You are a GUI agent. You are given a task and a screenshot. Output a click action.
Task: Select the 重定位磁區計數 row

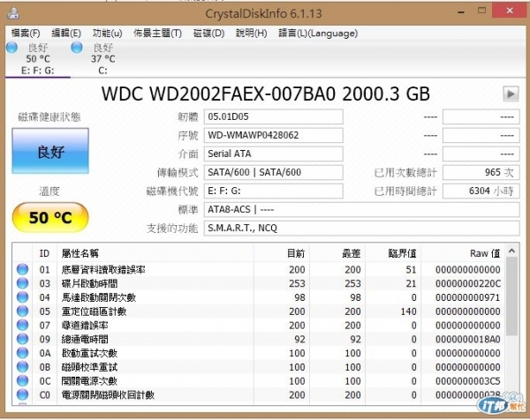259,311
